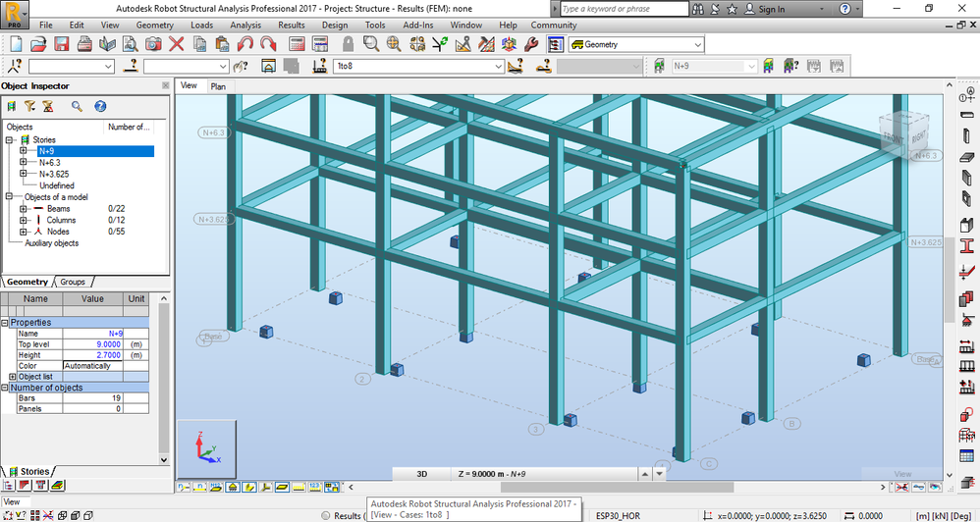Screen dimensions: 980x522
Task: Toggle panel thickness display
Action: (281, 487)
